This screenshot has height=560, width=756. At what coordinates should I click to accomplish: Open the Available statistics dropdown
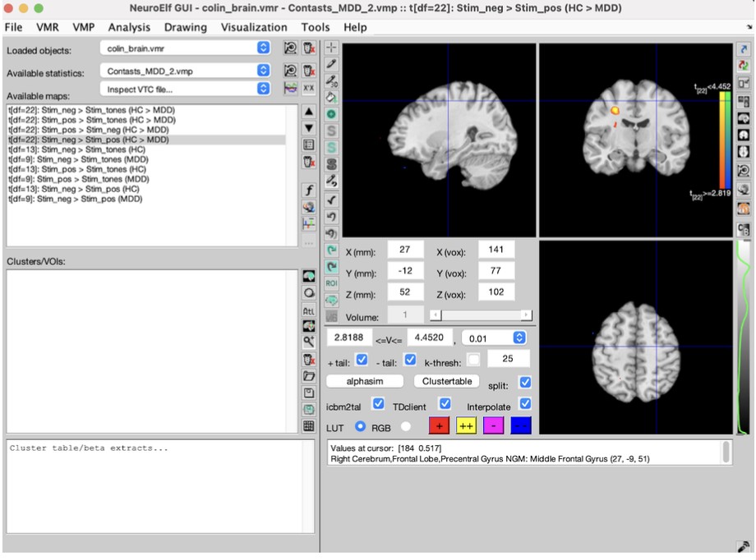(x=185, y=71)
